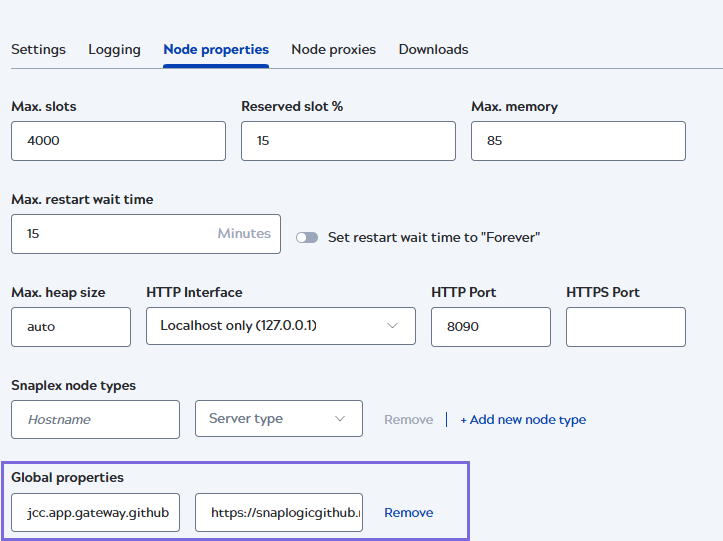Open the Logging tab
Screen dimensions: 723x541
(114, 49)
